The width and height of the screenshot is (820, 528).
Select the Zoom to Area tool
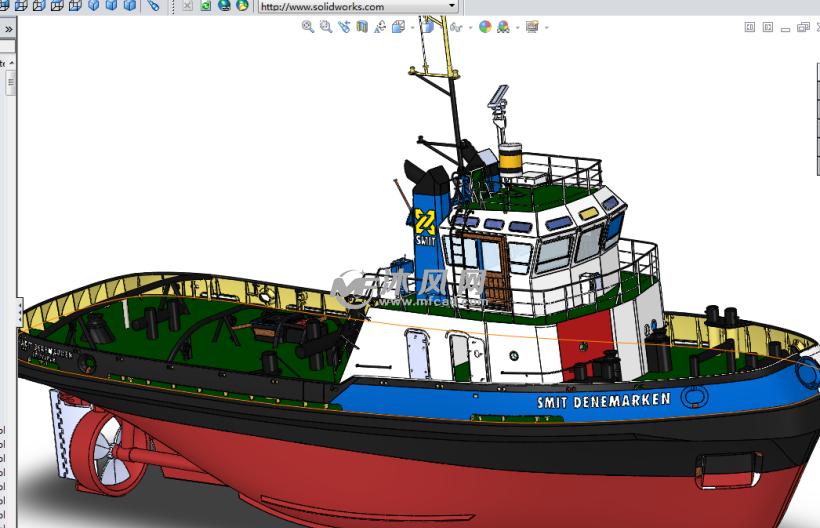click(x=325, y=27)
